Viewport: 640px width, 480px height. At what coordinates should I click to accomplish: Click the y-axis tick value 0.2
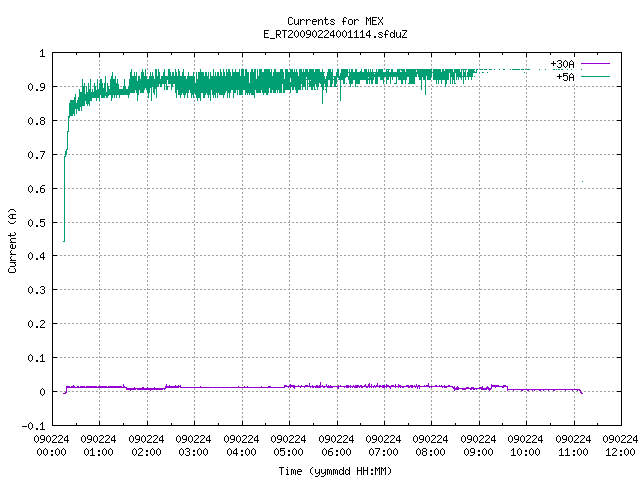pyautogui.click(x=36, y=324)
